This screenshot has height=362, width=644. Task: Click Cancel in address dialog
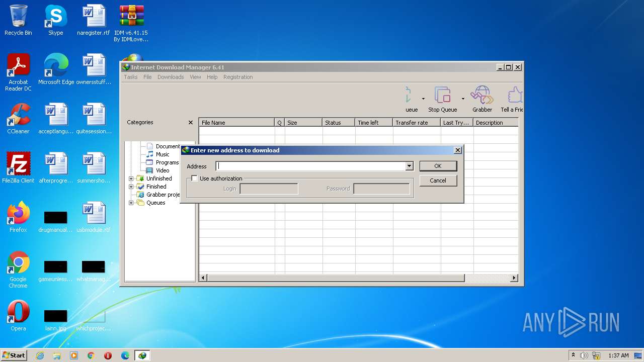click(x=438, y=180)
